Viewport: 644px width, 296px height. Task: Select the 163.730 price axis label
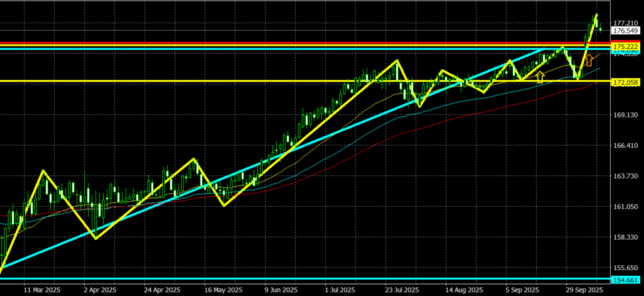pos(626,177)
